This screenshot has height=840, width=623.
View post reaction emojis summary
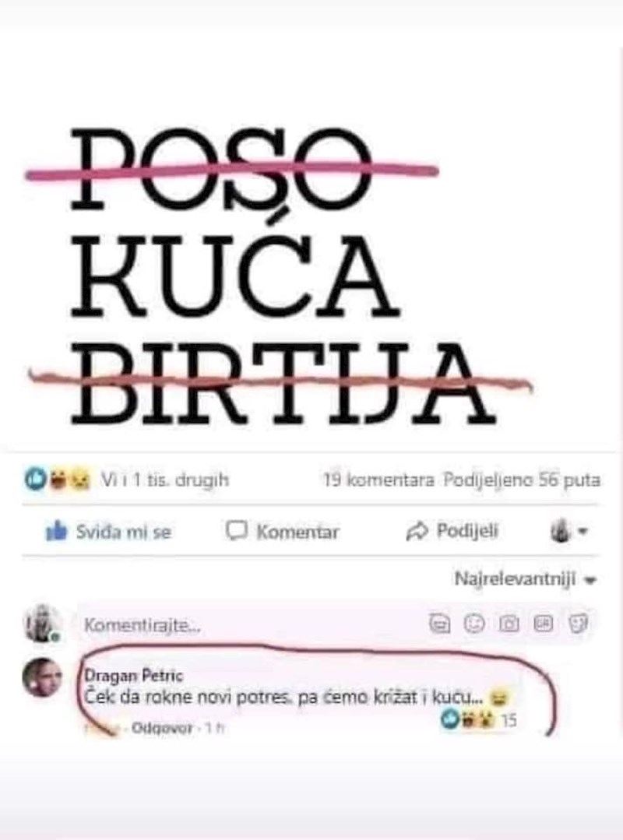[57, 479]
